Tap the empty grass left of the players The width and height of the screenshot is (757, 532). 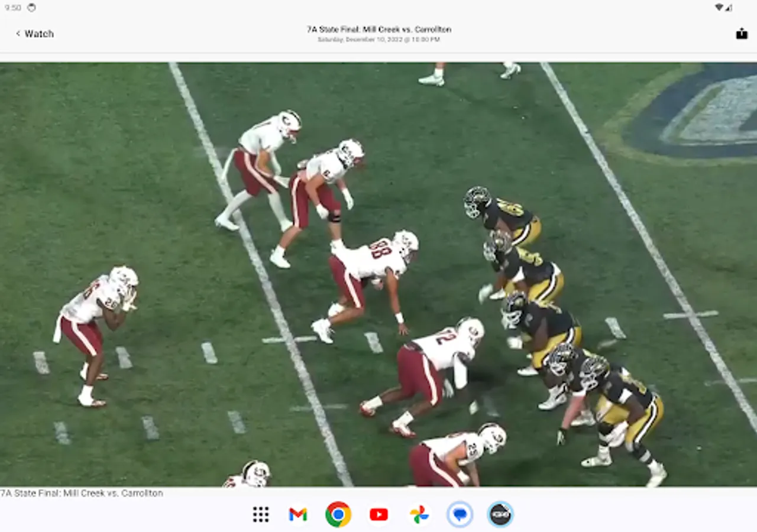pyautogui.click(x=89, y=166)
